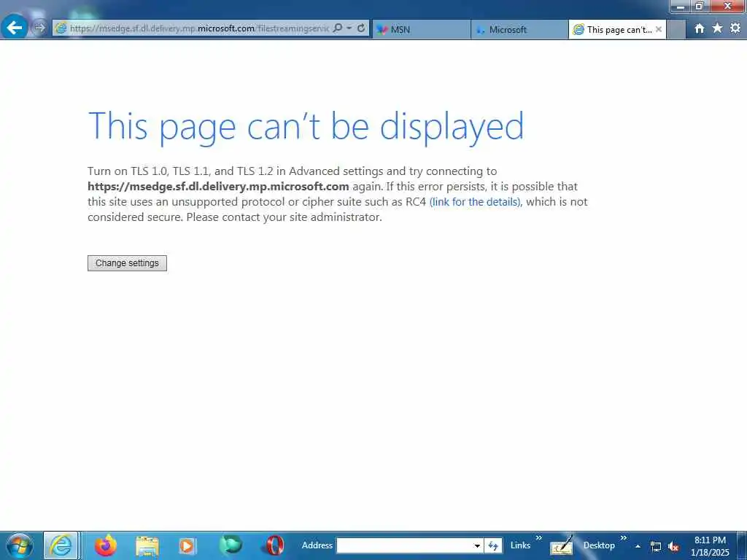Expand the Links toolbar chevron

pyautogui.click(x=539, y=538)
